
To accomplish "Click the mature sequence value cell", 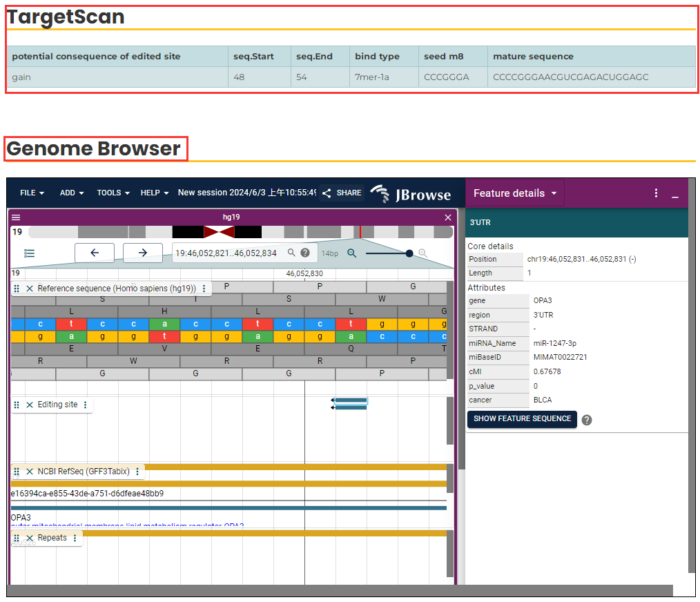I will pos(592,77).
